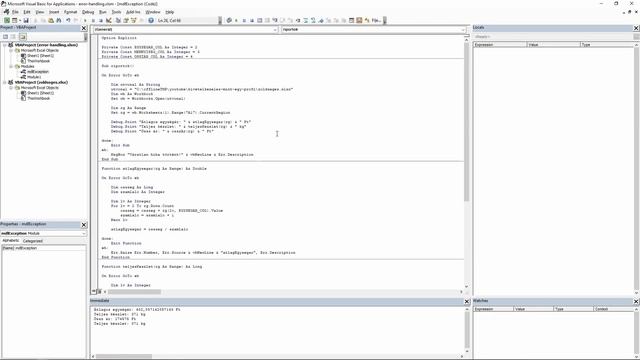Collapse the VBAProject (zoldseges.xlsx) node
Screen dimensions: 640x360
(5, 82)
